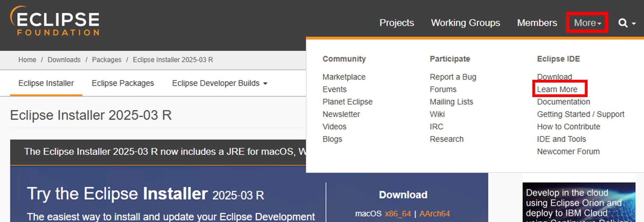Open the IDE and Tools link
This screenshot has height=222, width=644.
[562, 139]
